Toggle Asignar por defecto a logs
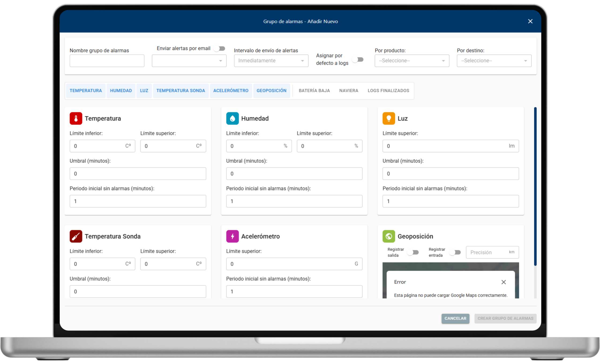 pyautogui.click(x=358, y=59)
